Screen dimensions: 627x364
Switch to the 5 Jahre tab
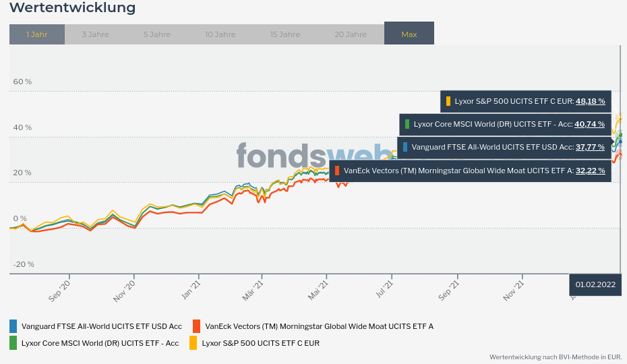click(157, 34)
